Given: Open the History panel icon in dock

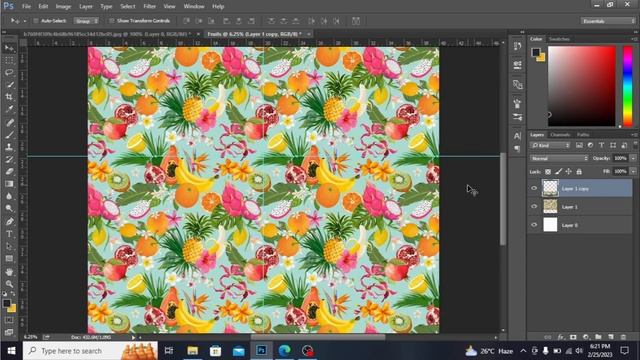Looking at the screenshot, I should click(518, 46).
